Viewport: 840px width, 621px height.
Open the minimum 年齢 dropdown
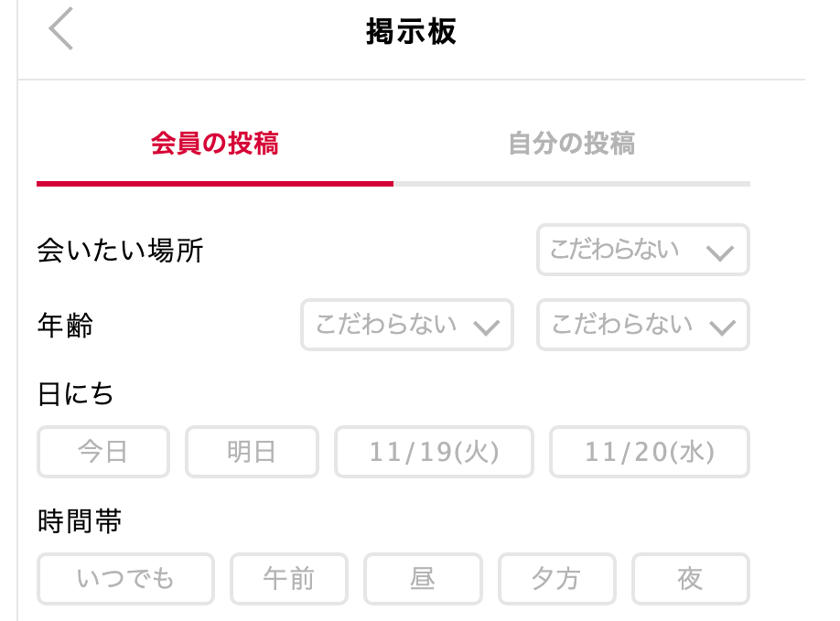(406, 325)
